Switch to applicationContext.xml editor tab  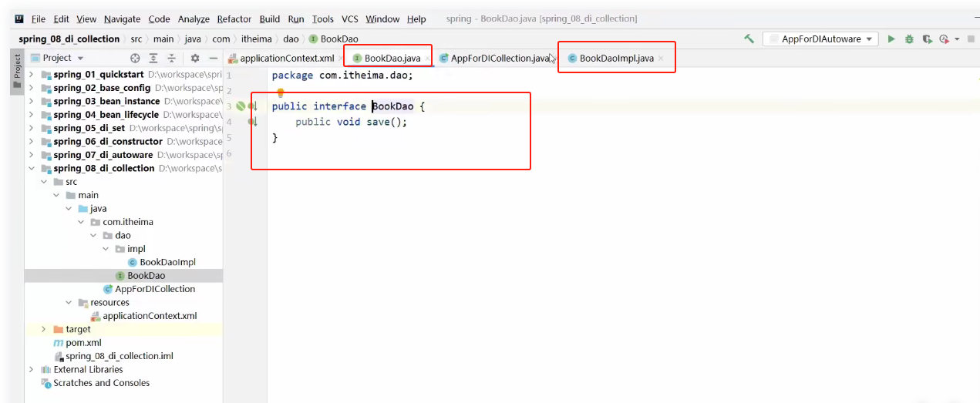point(287,58)
